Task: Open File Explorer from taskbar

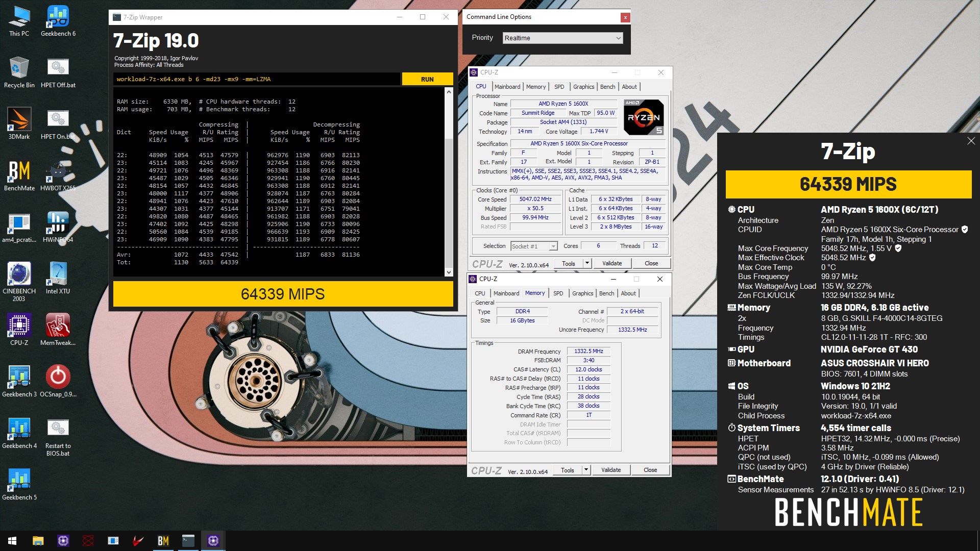Action: click(x=38, y=541)
